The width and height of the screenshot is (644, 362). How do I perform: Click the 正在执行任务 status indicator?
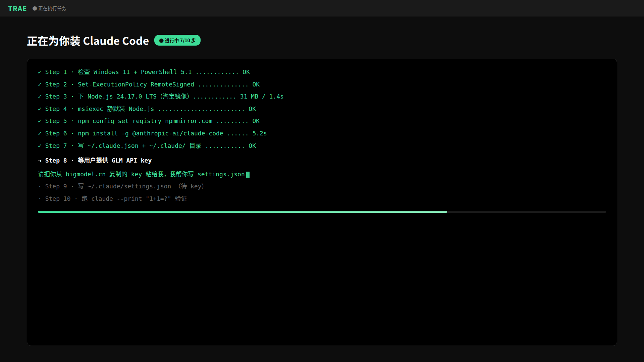pyautogui.click(x=49, y=8)
